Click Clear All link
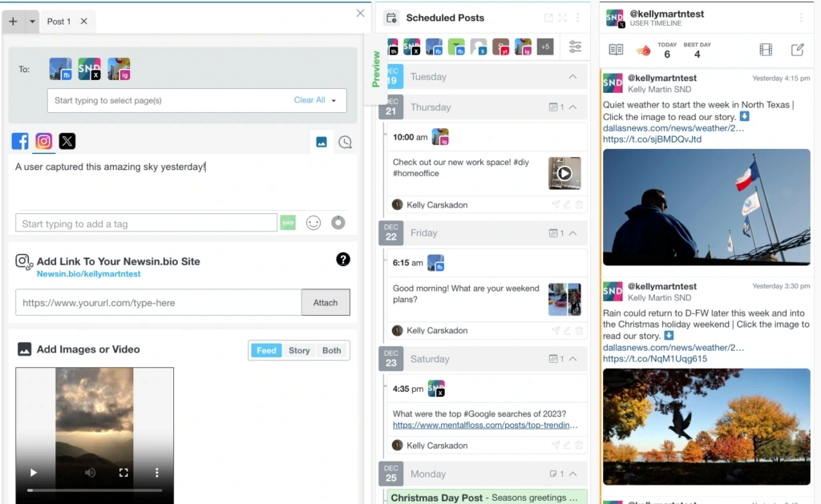 [x=309, y=100]
